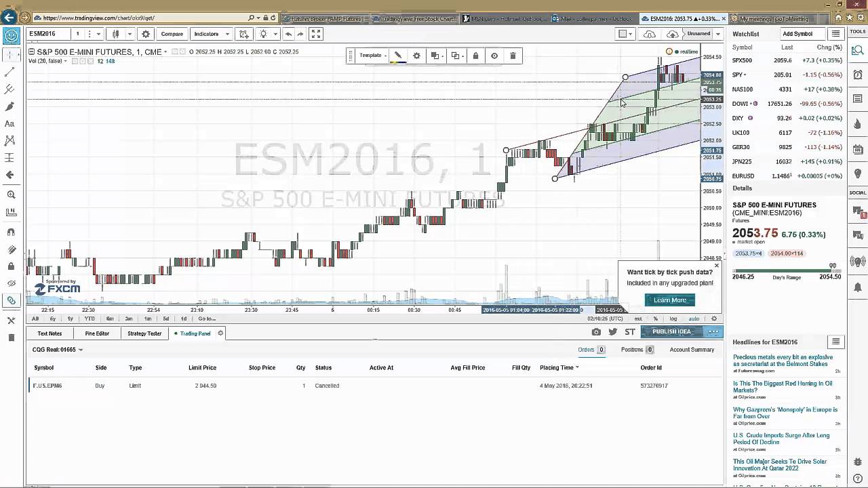868x488 pixels.
Task: Select the patterns drawing tool
Action: (10, 140)
